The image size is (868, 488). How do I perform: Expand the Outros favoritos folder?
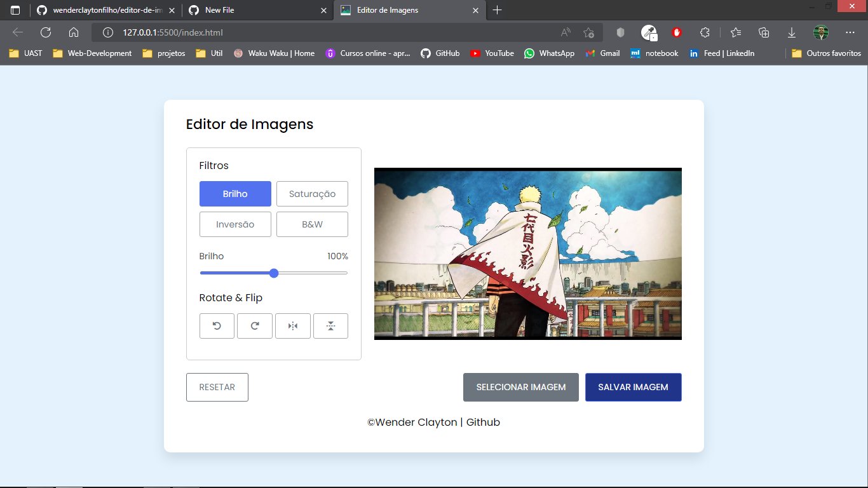pyautogui.click(x=828, y=53)
